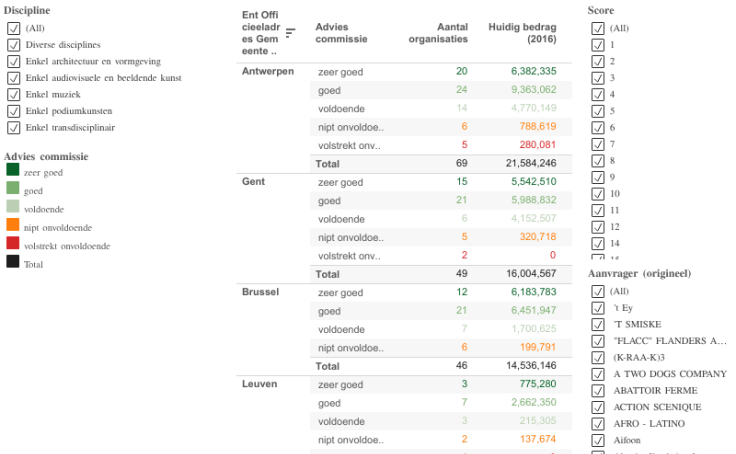Uncheck Enkel transdisciplinair filter option
The width and height of the screenshot is (736, 454).
click(14, 128)
